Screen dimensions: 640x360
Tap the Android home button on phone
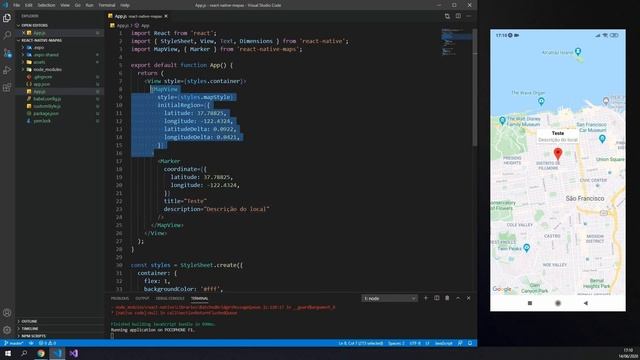[558, 303]
